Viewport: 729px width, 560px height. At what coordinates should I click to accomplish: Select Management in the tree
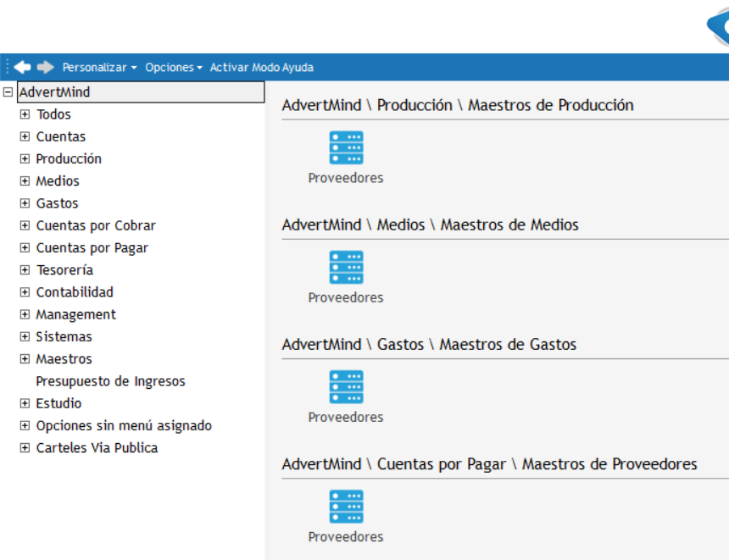tap(75, 314)
